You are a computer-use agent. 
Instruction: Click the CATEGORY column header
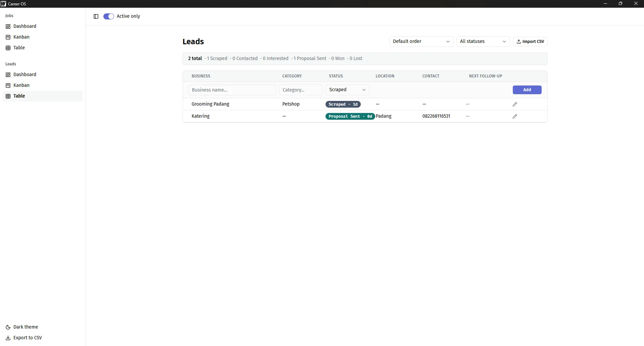(292, 76)
